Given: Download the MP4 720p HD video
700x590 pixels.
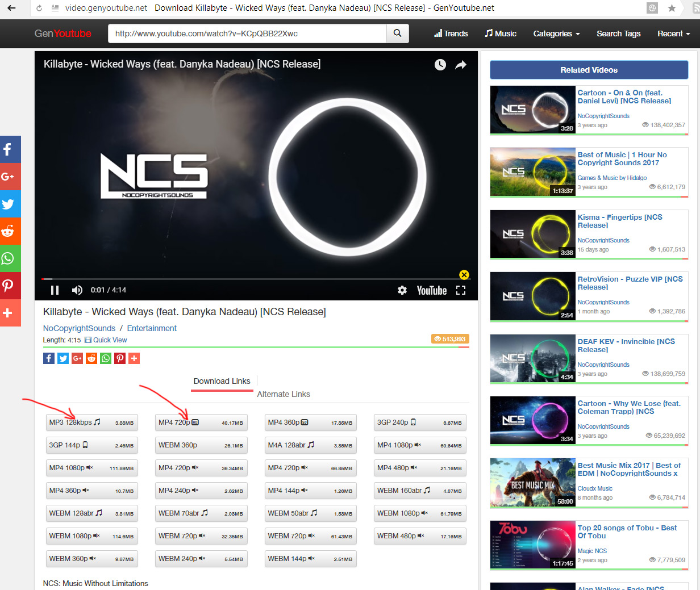Looking at the screenshot, I should [201, 422].
